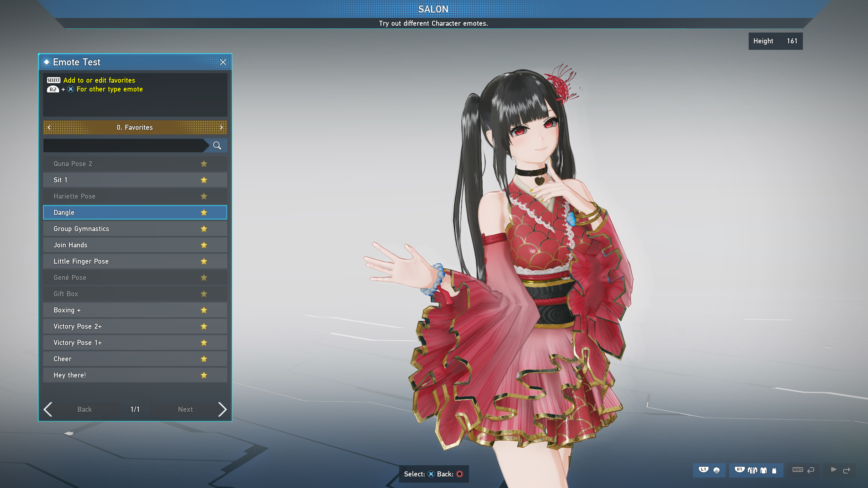The width and height of the screenshot is (868, 488).
Task: Click the SALON title header
Action: coord(433,9)
